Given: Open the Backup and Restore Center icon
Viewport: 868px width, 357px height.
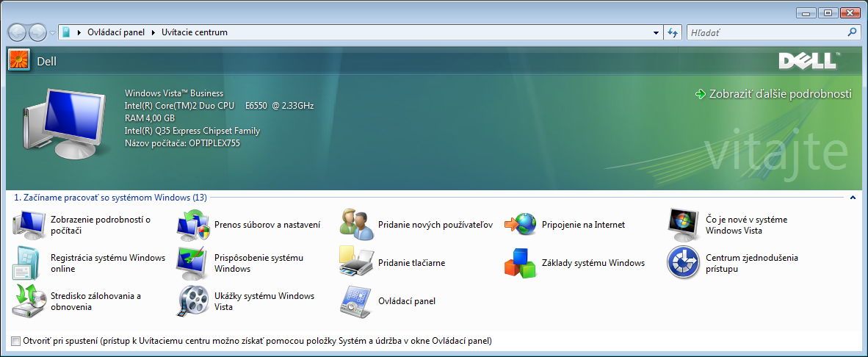Looking at the screenshot, I should (29, 301).
